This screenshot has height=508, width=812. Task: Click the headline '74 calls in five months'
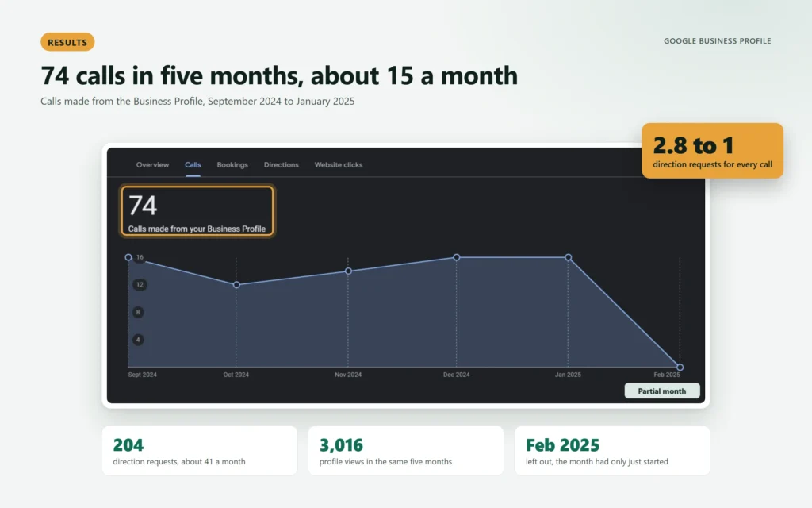tap(279, 75)
